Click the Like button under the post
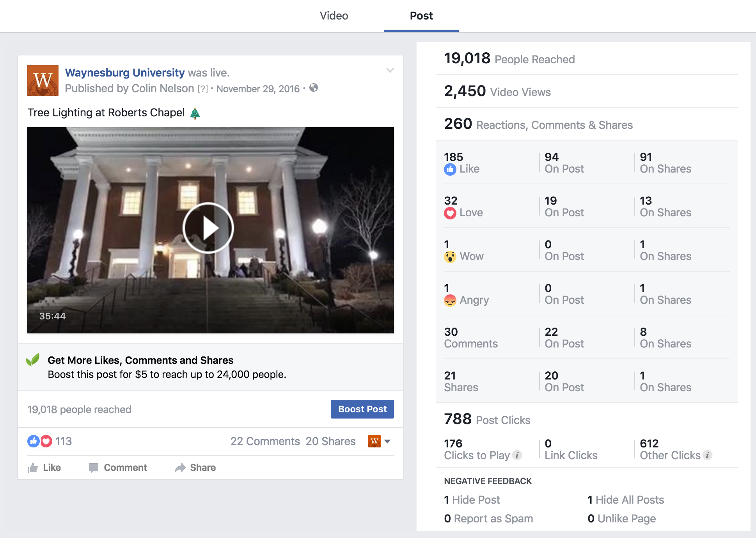 tap(44, 467)
